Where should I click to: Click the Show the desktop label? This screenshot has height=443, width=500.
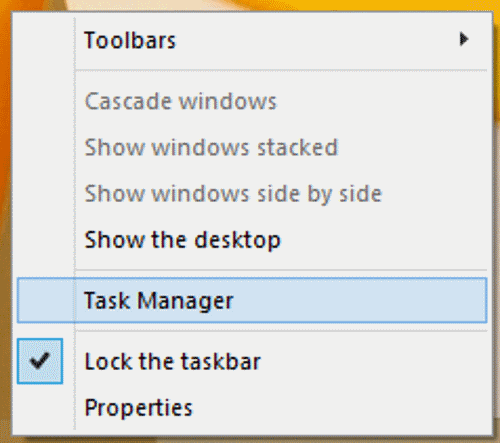(x=182, y=240)
